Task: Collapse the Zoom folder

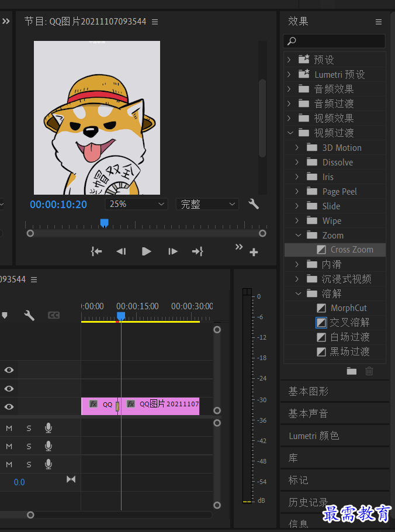Action: click(x=298, y=235)
